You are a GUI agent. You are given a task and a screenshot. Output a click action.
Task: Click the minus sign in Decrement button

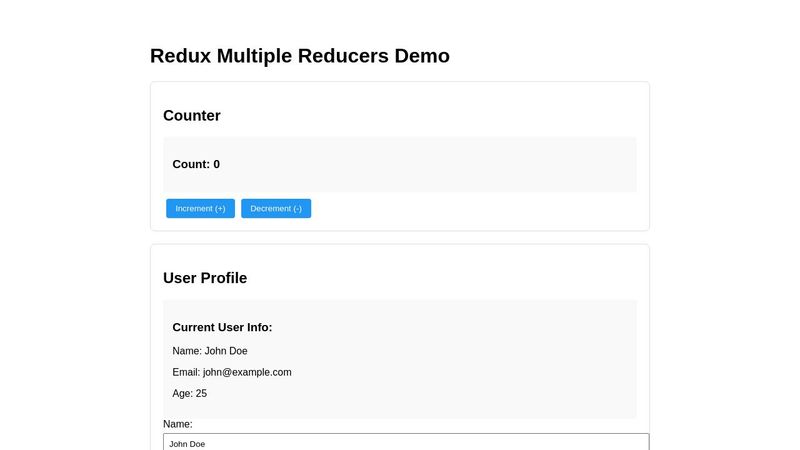click(296, 208)
